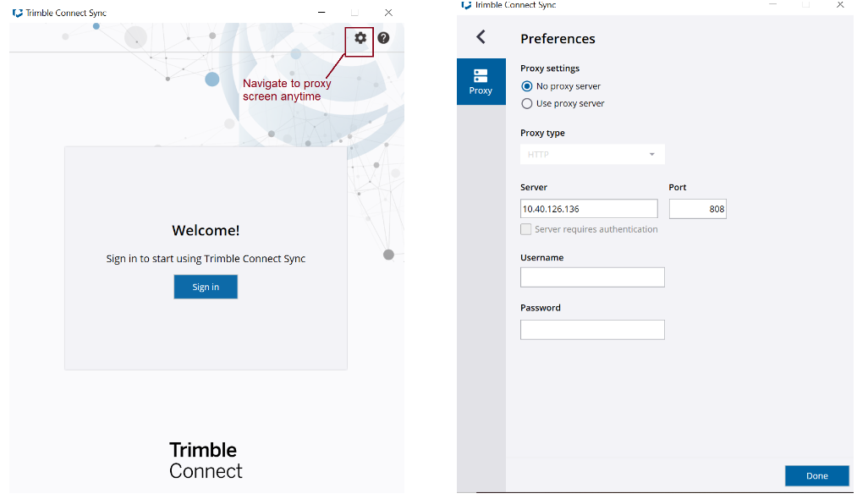Open the Proxy type dropdown showing HTTP
Image resolution: width=868 pixels, height=499 pixels.
(592, 154)
